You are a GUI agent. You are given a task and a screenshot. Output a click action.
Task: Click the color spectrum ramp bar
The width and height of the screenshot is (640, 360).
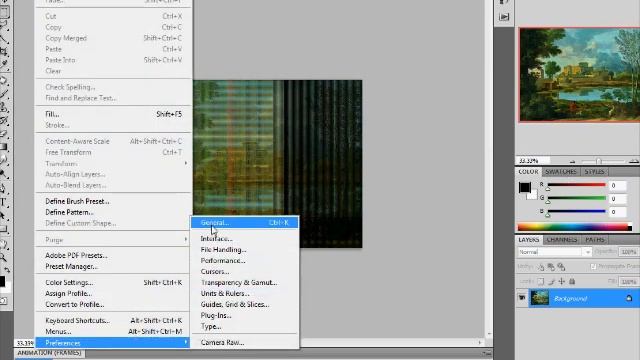tap(575, 227)
